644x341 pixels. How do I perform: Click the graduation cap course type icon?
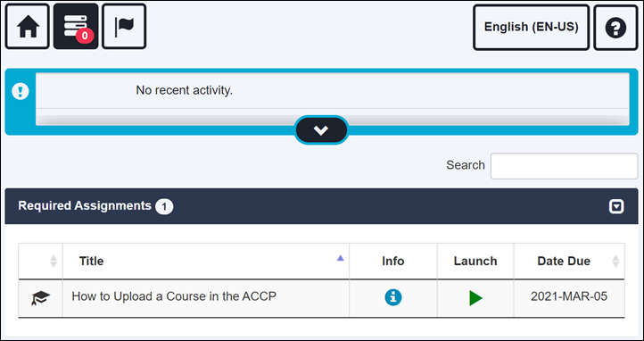coord(40,297)
